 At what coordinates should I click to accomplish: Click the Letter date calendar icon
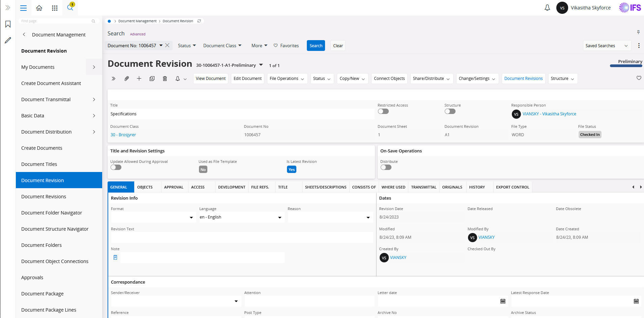[x=503, y=301]
